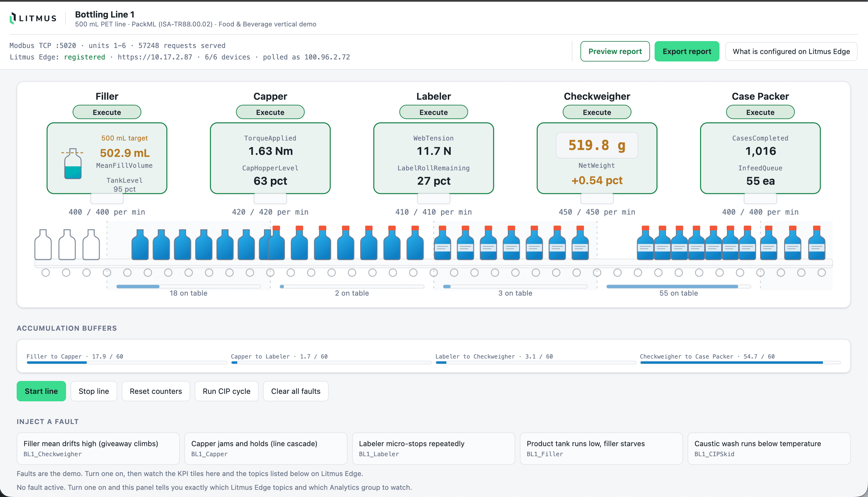Click the LabelRollRemaining "27 pct" value
The height and width of the screenshot is (497, 868).
pyautogui.click(x=434, y=181)
